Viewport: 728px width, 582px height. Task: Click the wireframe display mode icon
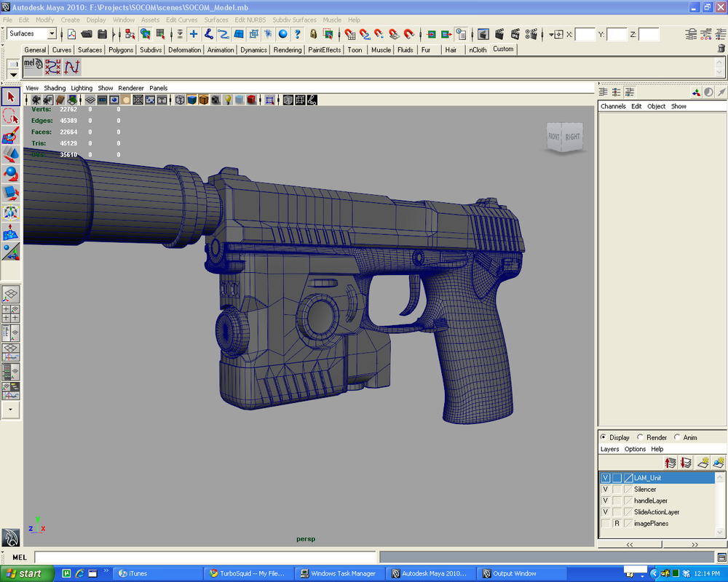[x=180, y=99]
